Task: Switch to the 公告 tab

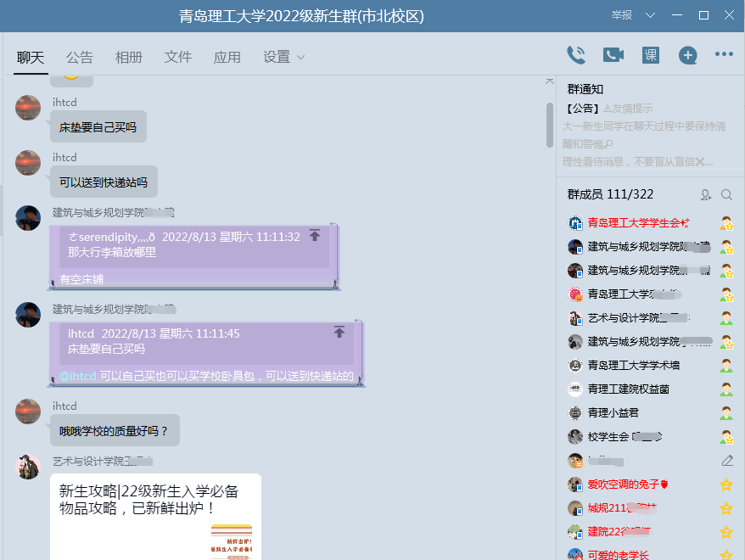Action: [80, 58]
